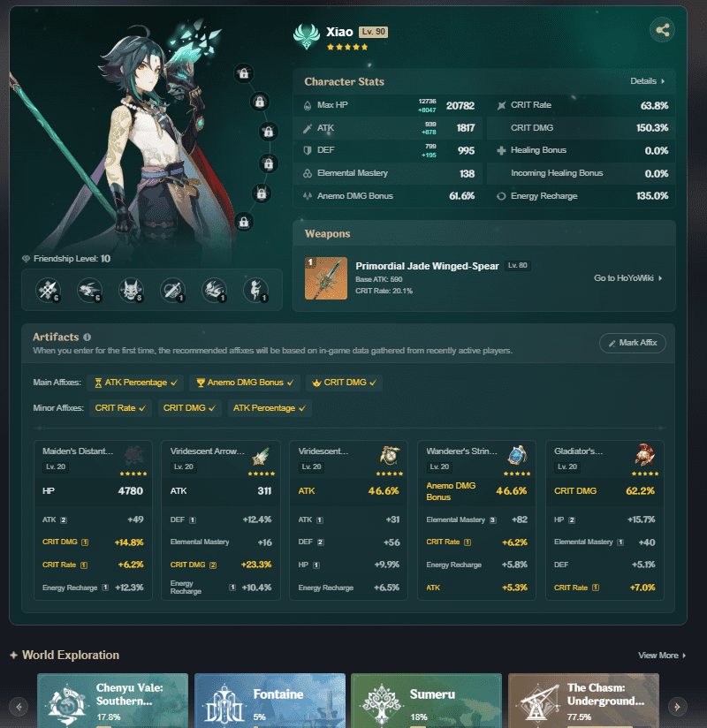Click the Mark Affix button
Viewport: 707px width, 728px height.
tap(632, 343)
